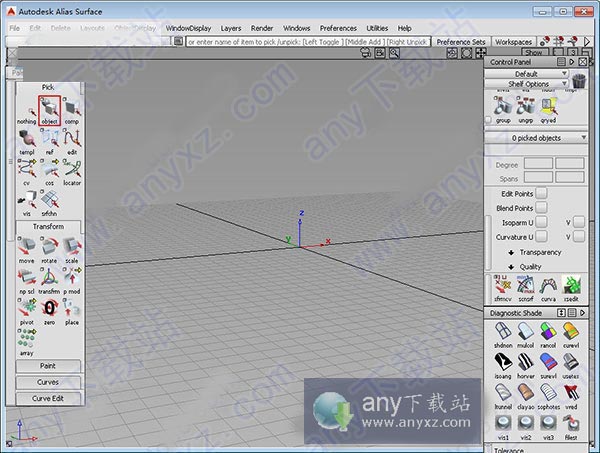Open the Render menu

click(x=262, y=28)
